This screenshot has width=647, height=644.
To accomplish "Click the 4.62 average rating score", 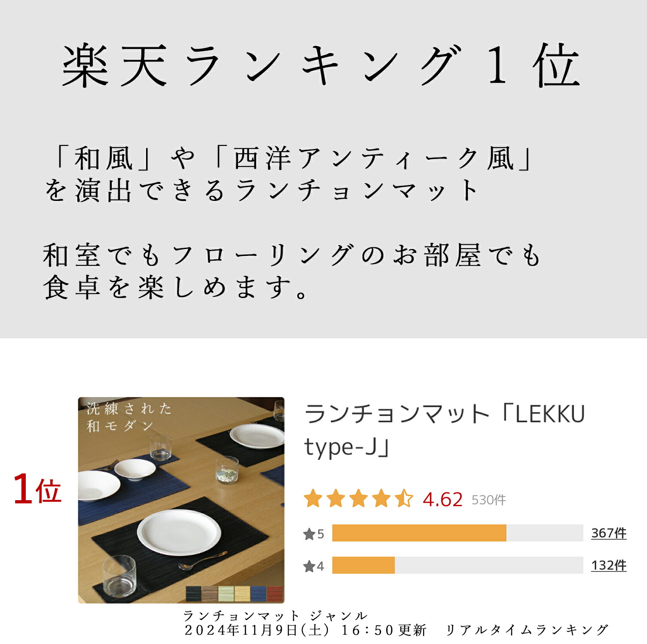I will tap(443, 500).
